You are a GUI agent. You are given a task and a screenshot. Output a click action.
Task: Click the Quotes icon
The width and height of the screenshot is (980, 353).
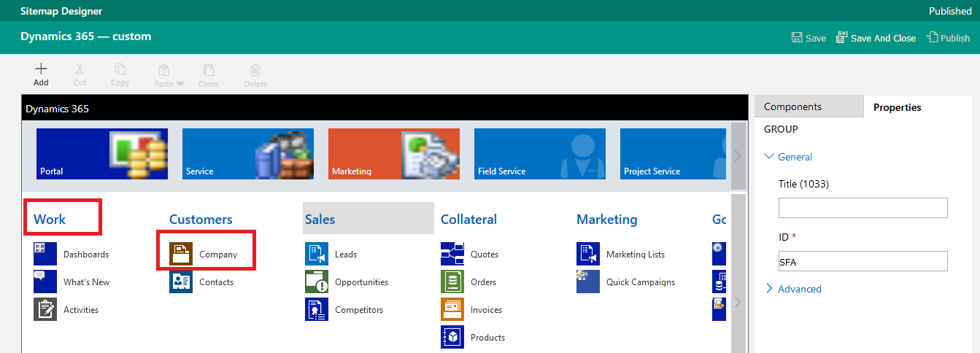coord(452,254)
